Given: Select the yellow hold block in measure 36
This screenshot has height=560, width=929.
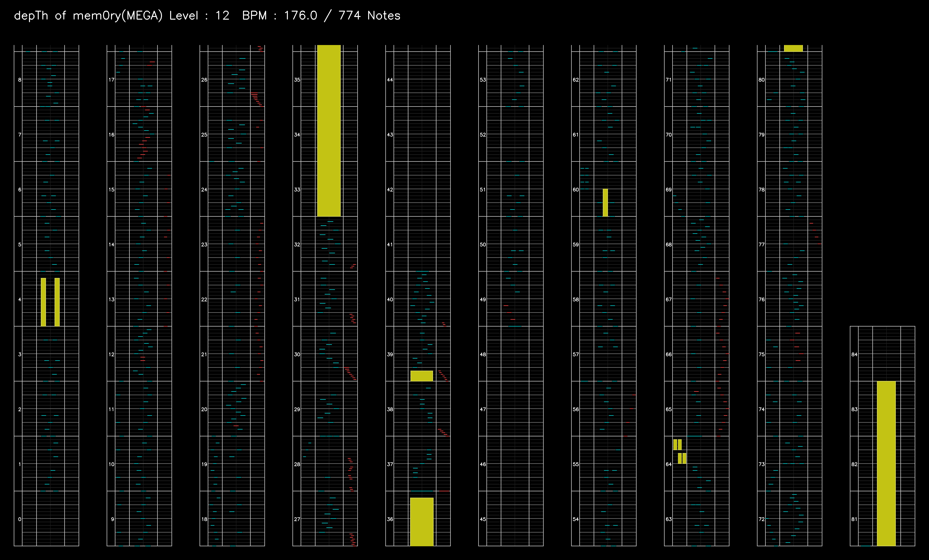Looking at the screenshot, I should click(422, 522).
